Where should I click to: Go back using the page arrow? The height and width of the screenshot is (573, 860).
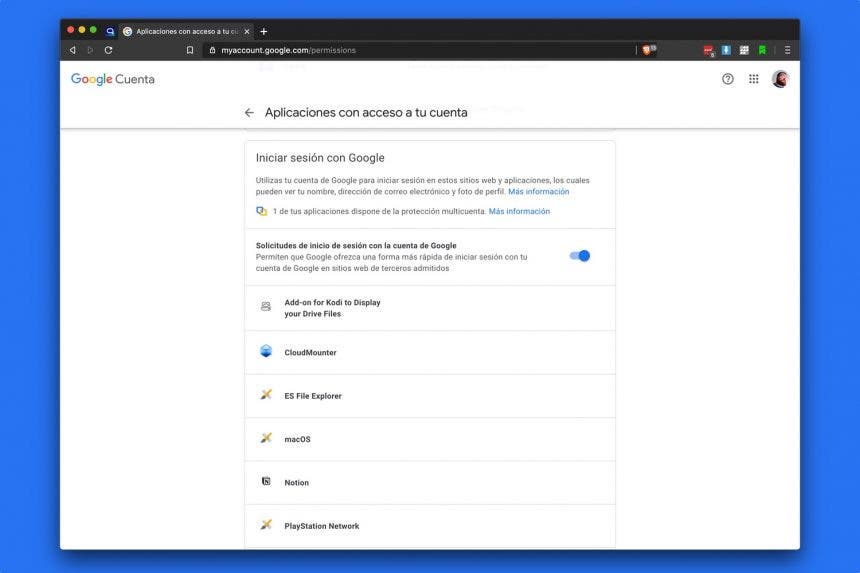[x=249, y=113]
